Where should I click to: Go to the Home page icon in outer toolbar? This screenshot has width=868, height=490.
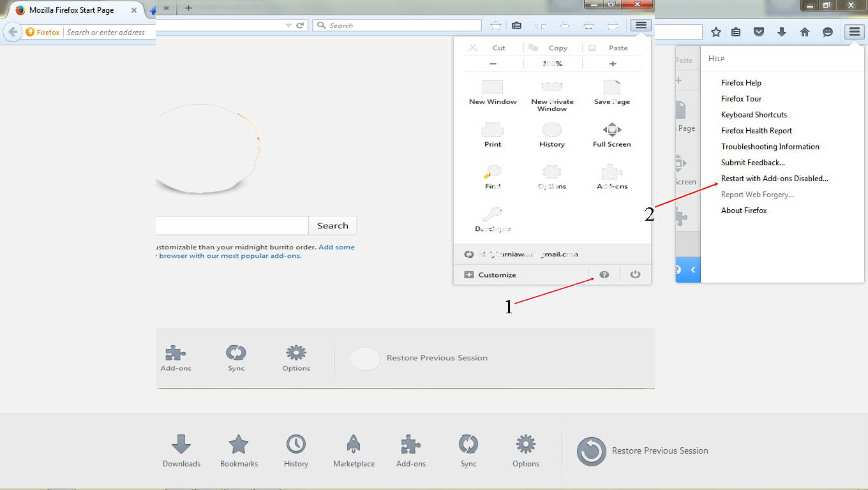coord(805,32)
